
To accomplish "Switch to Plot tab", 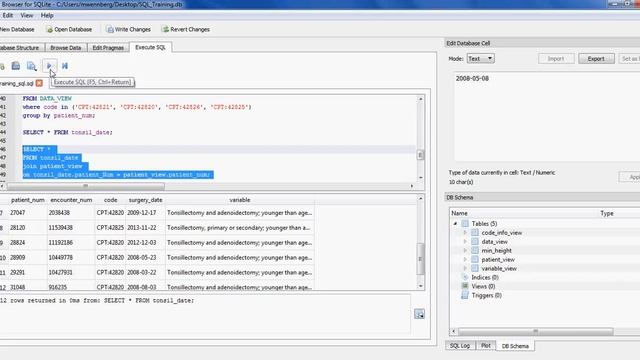I will [x=485, y=346].
